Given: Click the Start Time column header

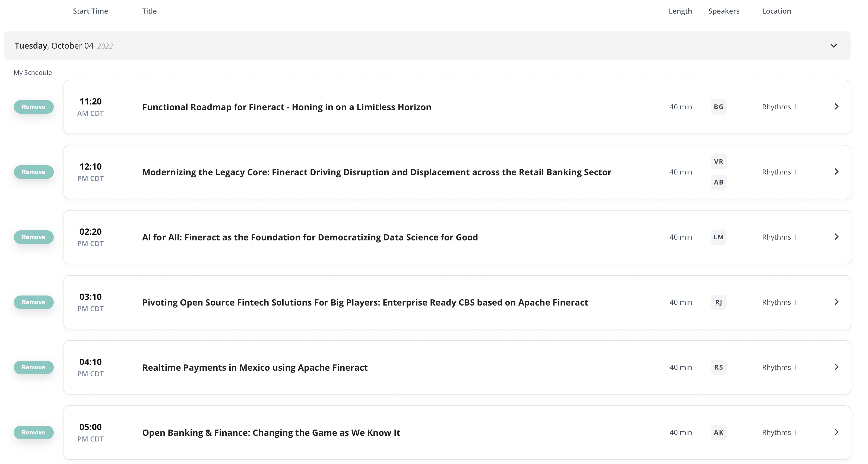Looking at the screenshot, I should point(90,11).
